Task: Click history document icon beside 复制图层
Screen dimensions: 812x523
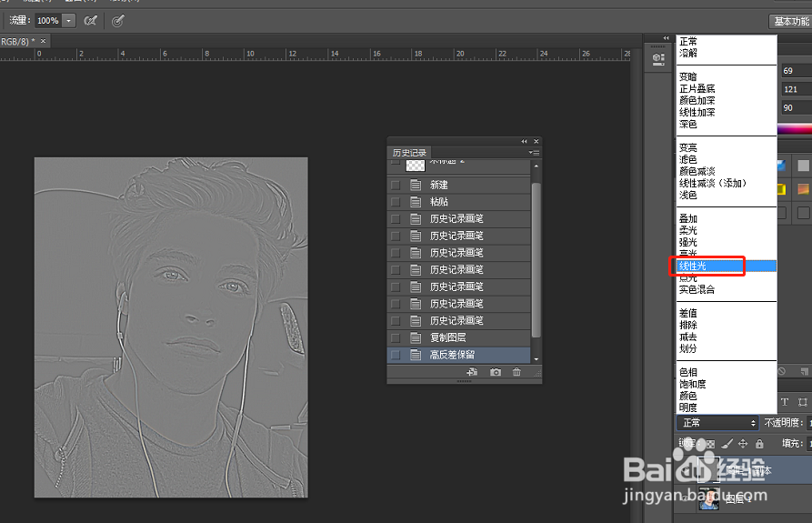Action: (x=416, y=337)
